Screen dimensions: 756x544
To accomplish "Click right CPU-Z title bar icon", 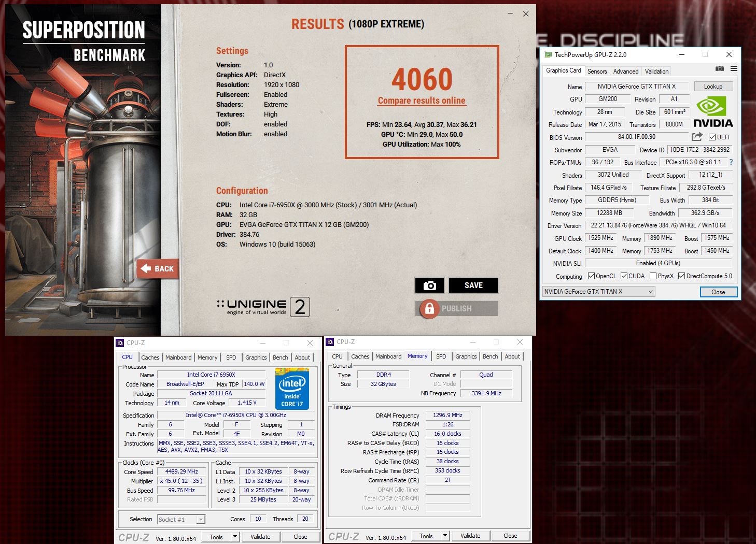I will pos(330,342).
